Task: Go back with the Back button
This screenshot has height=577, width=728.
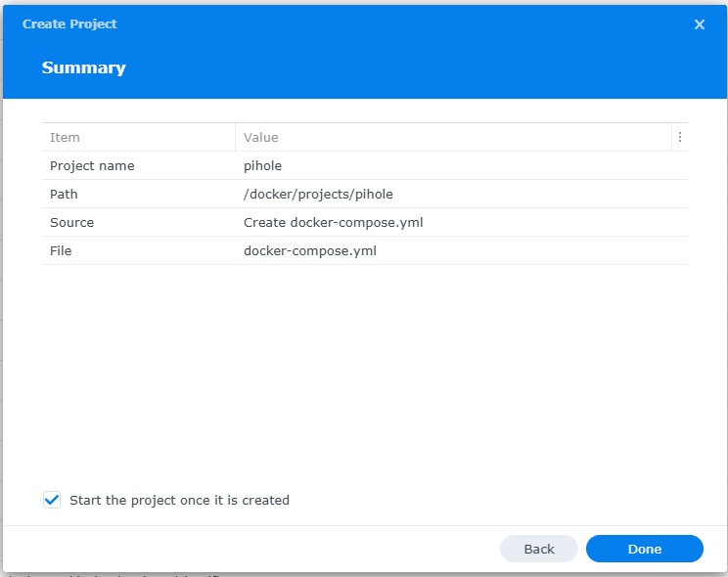Action: pyautogui.click(x=538, y=549)
